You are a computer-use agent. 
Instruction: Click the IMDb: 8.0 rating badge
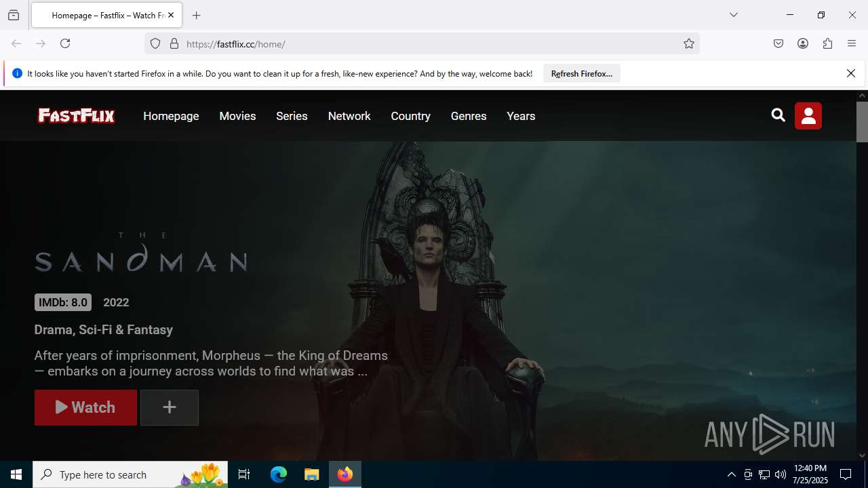[63, 302]
